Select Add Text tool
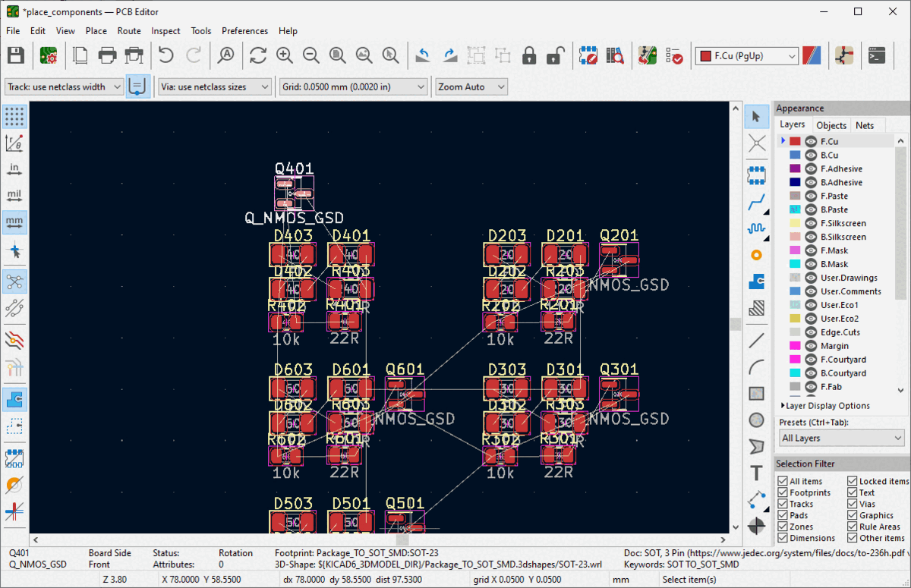911x588 pixels. tap(756, 473)
